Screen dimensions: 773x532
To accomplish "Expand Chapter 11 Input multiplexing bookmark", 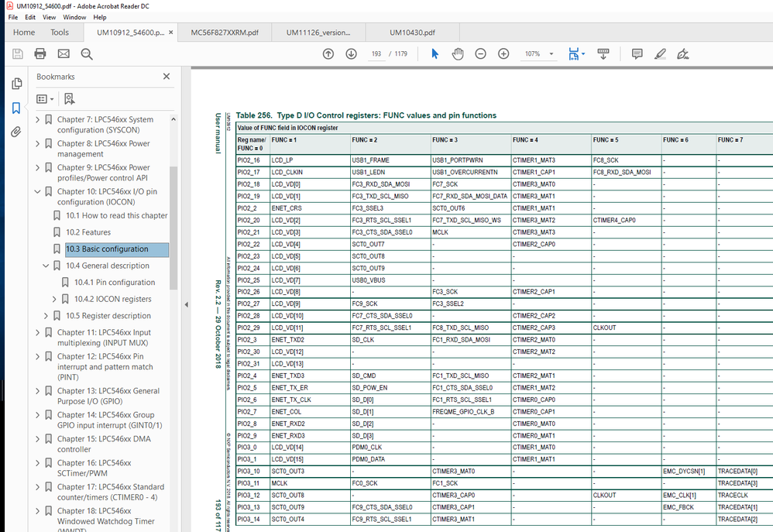I will coord(37,332).
